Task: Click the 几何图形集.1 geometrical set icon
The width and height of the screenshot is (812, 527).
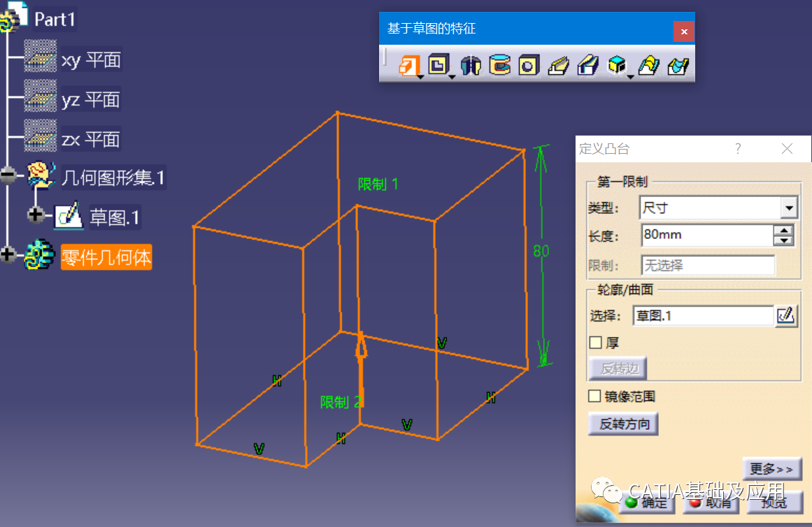Action: (41, 175)
